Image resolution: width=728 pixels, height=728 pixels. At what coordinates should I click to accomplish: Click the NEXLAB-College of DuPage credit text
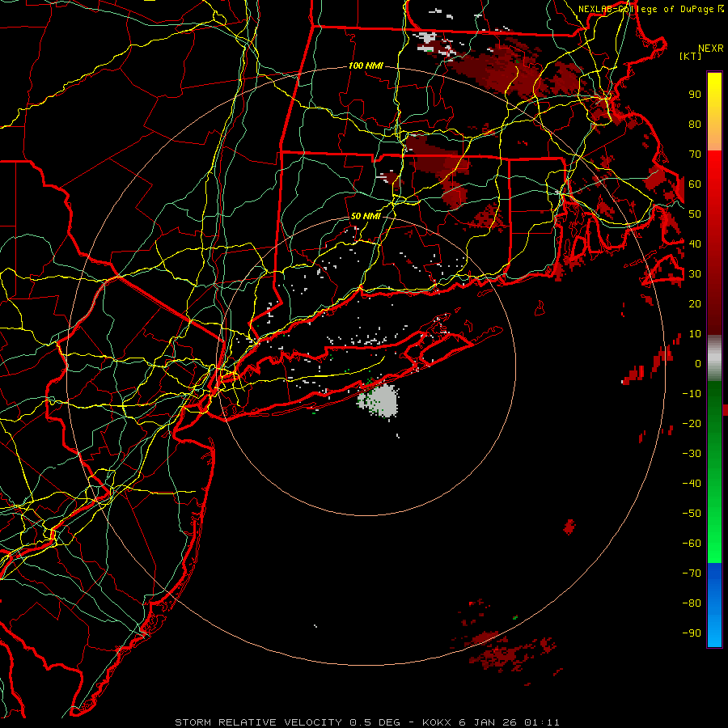[647, 9]
